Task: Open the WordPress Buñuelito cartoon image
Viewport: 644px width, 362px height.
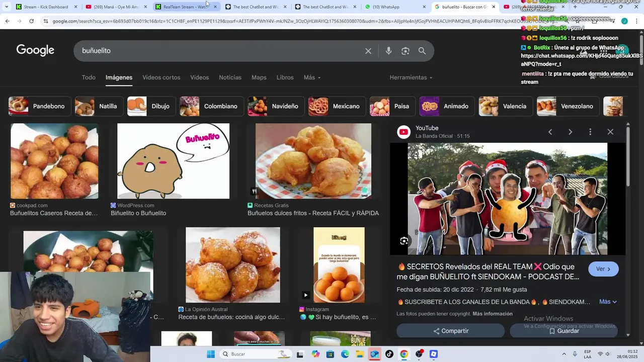Action: click(x=173, y=161)
